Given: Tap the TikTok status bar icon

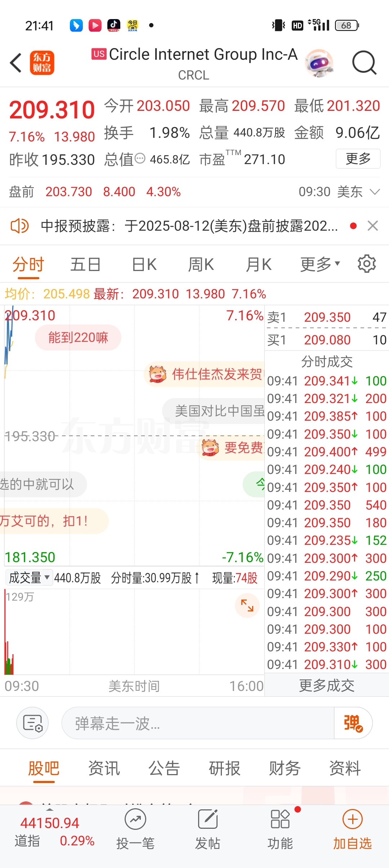Looking at the screenshot, I should tap(114, 25).
